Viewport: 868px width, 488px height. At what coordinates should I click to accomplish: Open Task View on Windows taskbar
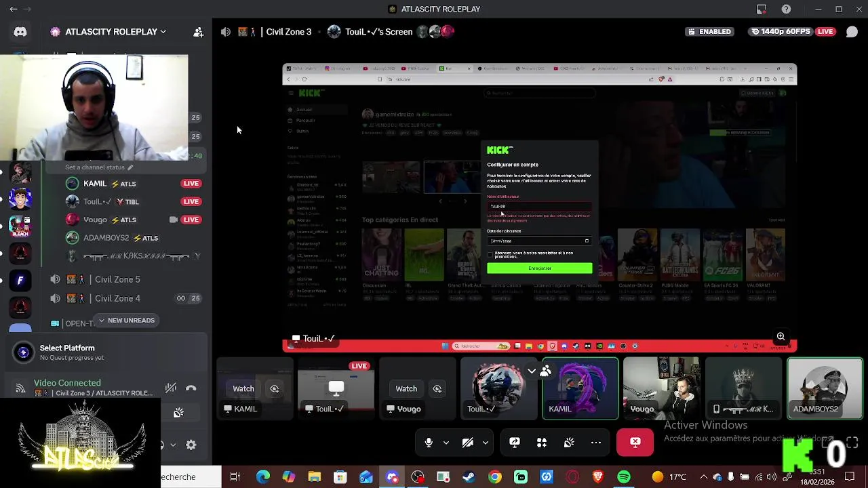[x=235, y=477]
